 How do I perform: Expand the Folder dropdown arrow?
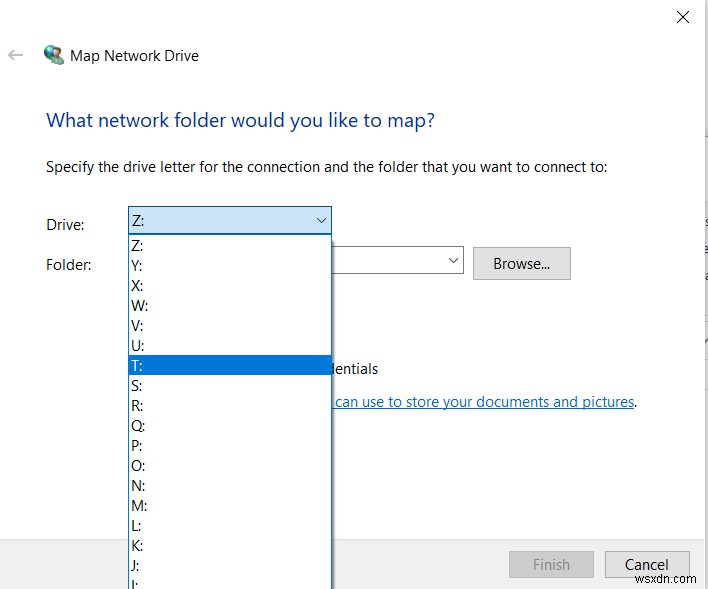454,260
